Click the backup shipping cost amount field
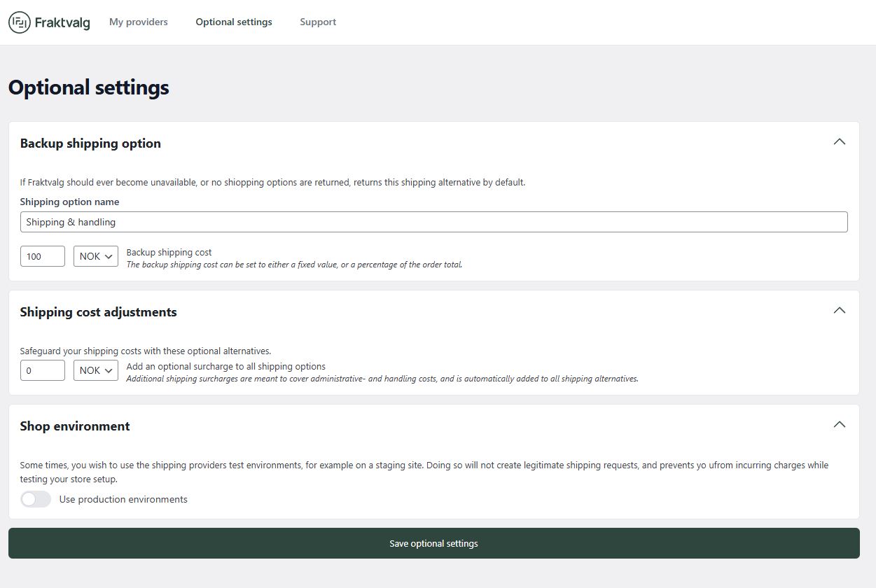The height and width of the screenshot is (588, 876). pos(43,256)
